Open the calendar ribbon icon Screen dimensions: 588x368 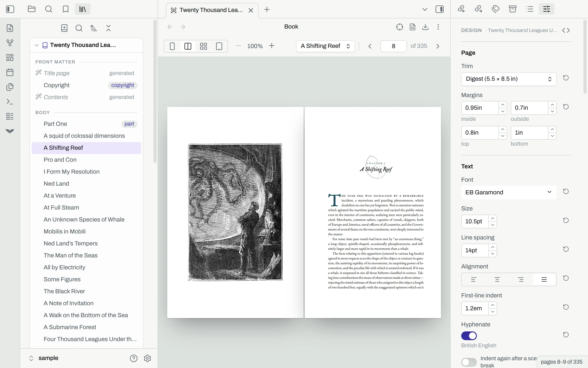coord(10,72)
